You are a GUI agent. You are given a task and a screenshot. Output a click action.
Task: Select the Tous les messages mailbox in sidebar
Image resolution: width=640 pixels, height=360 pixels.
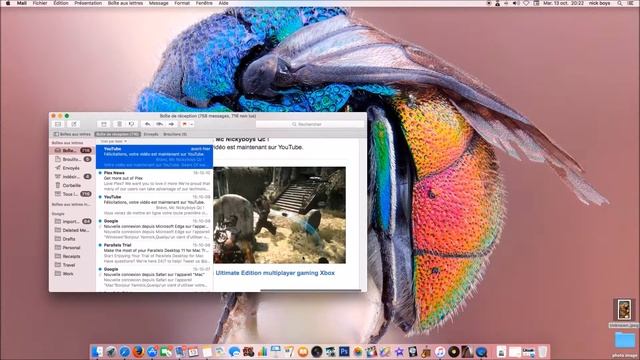73,194
